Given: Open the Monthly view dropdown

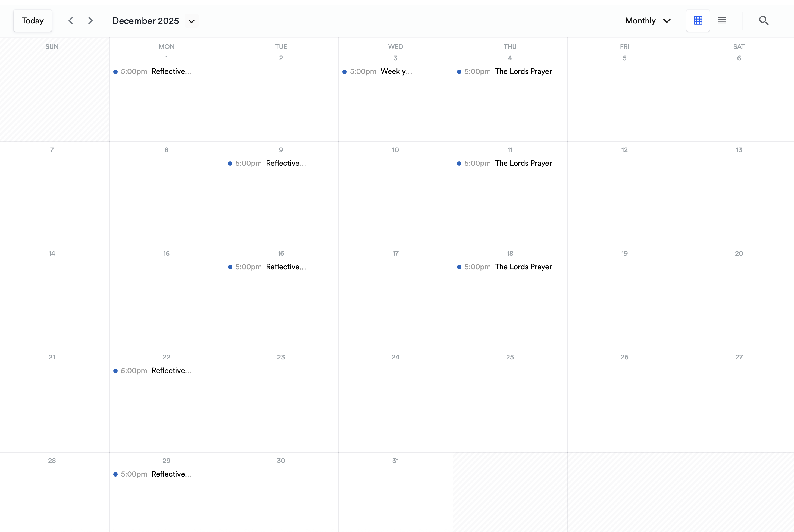Looking at the screenshot, I should click(x=648, y=21).
